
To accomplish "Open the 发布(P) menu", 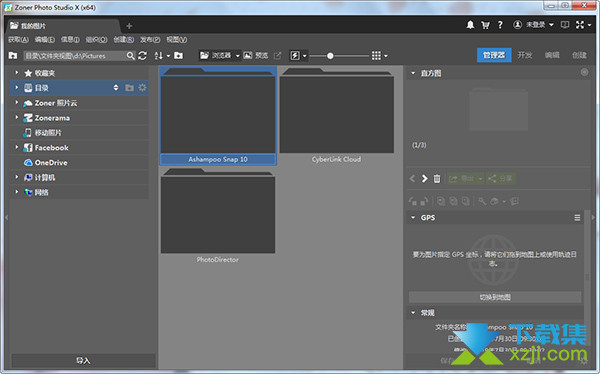I will point(150,39).
